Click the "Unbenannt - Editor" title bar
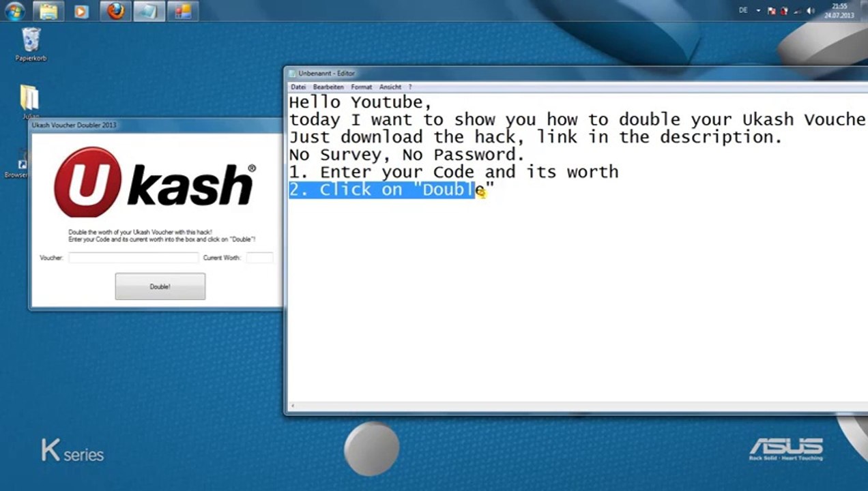Viewport: 868px width, 491px height. pos(576,73)
